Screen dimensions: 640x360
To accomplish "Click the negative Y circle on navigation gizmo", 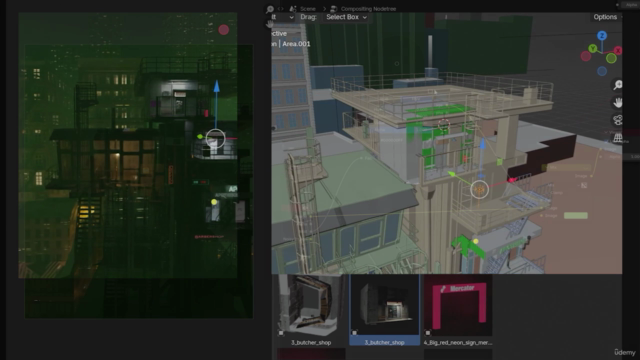I will 611,58.
